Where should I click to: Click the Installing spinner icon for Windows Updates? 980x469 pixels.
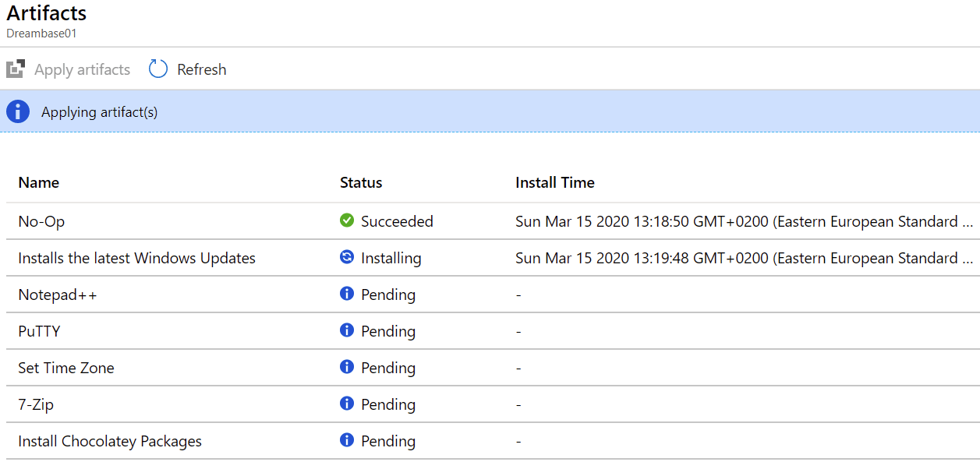coord(347,257)
